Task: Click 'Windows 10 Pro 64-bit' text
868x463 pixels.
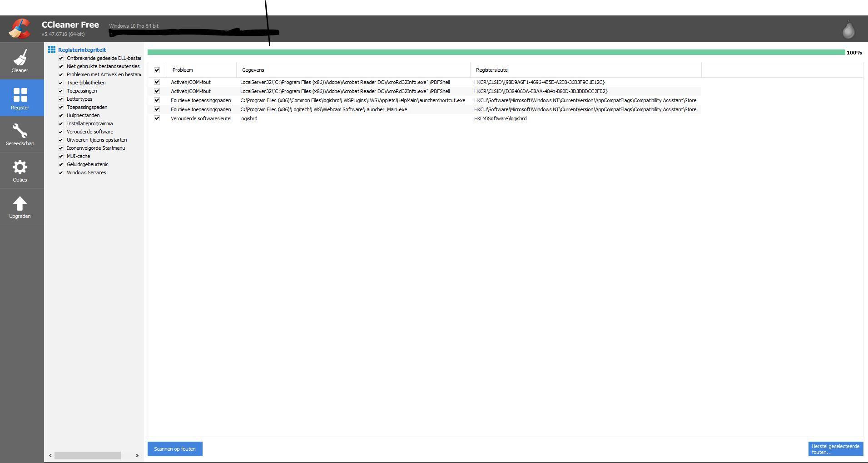Action: (x=134, y=26)
